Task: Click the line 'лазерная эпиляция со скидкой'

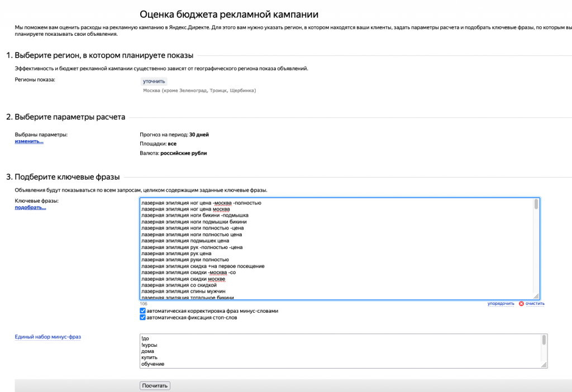Action: (179, 285)
